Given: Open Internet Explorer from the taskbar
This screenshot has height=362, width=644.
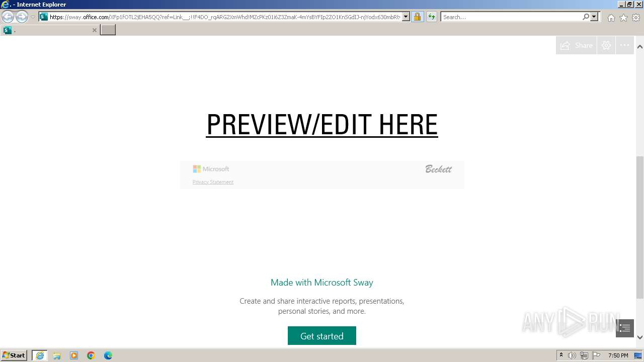Looking at the screenshot, I should [40, 355].
